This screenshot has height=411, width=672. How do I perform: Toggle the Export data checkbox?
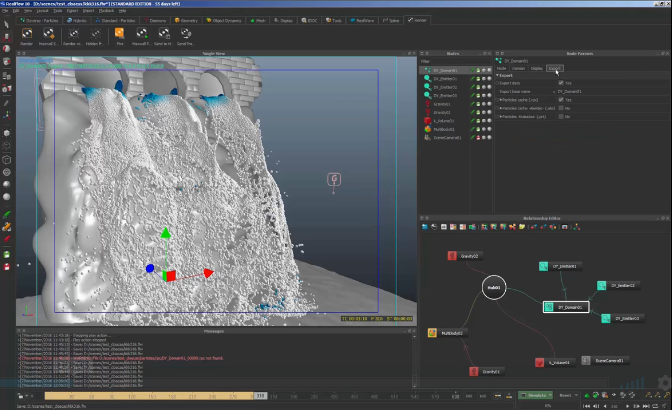(561, 83)
